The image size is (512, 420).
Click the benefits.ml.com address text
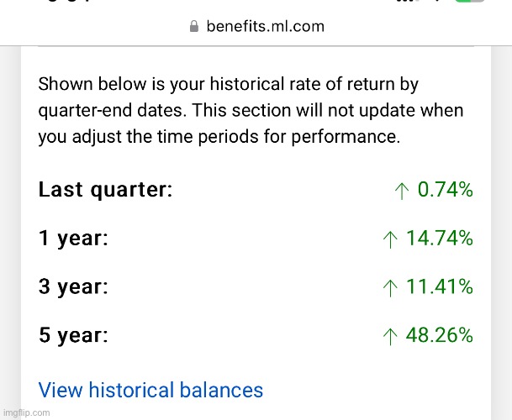click(266, 26)
